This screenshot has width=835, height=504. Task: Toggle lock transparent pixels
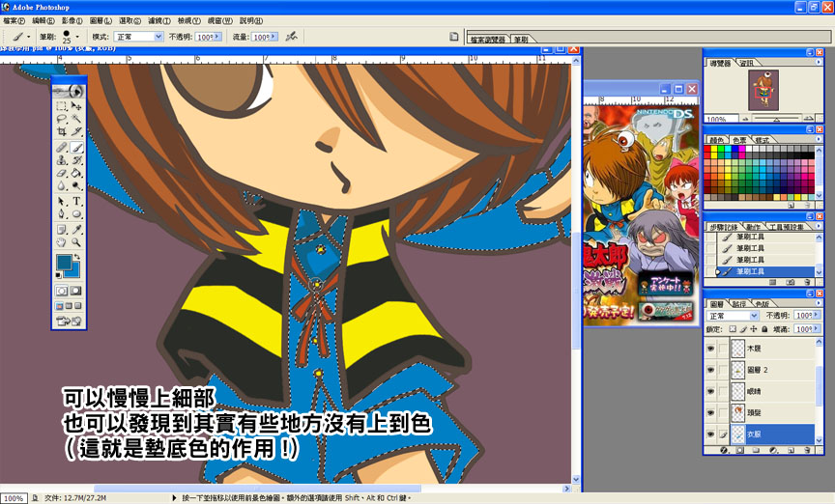coord(733,329)
